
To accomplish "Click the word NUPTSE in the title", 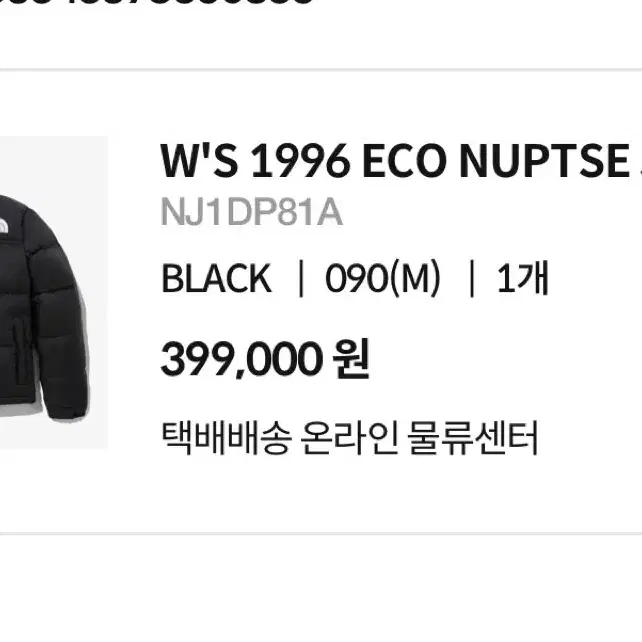I will [x=545, y=161].
